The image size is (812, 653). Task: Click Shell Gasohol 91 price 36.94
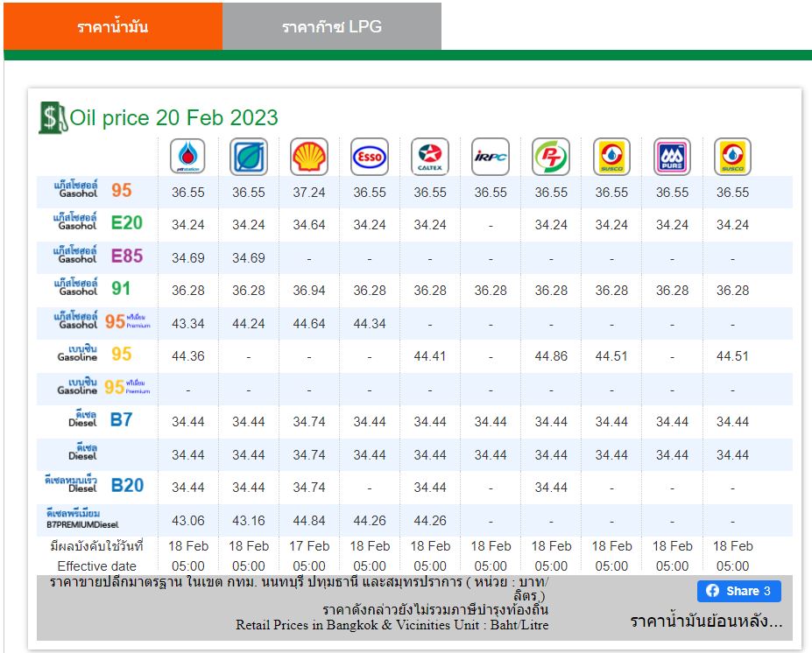click(309, 291)
